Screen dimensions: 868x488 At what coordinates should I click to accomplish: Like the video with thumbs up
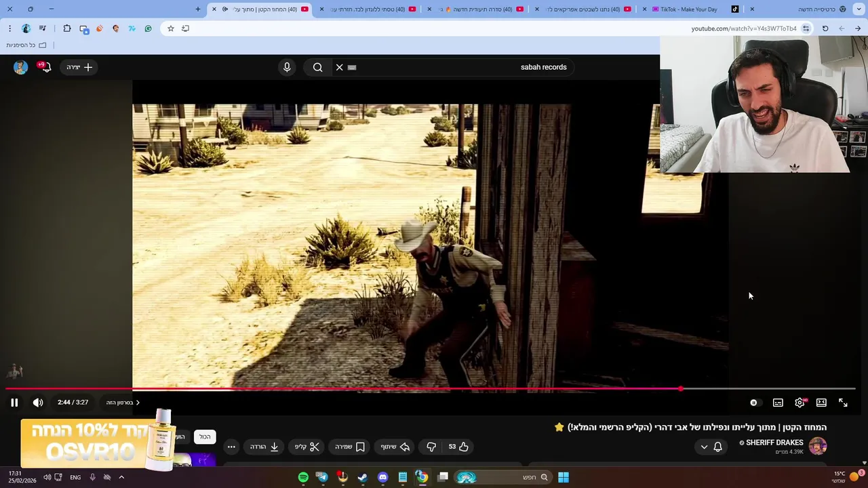(x=458, y=447)
